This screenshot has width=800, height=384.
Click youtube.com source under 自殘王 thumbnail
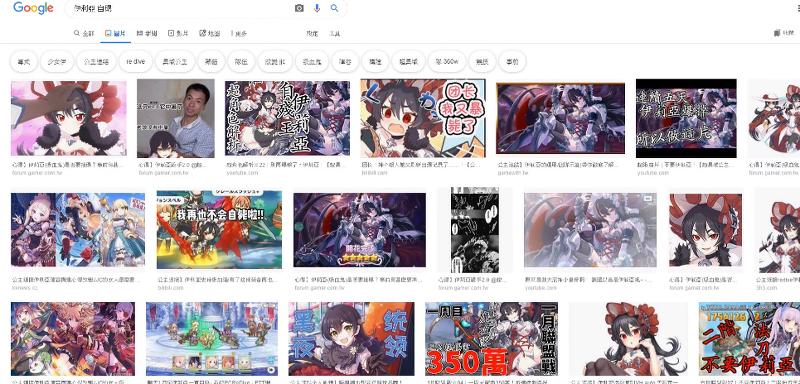(x=242, y=173)
